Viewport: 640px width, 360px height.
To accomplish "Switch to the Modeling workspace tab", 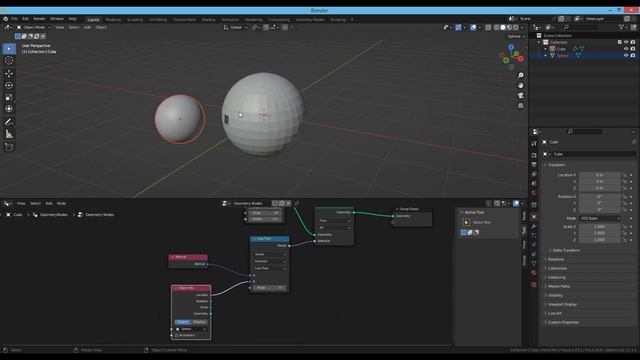I will [x=113, y=20].
